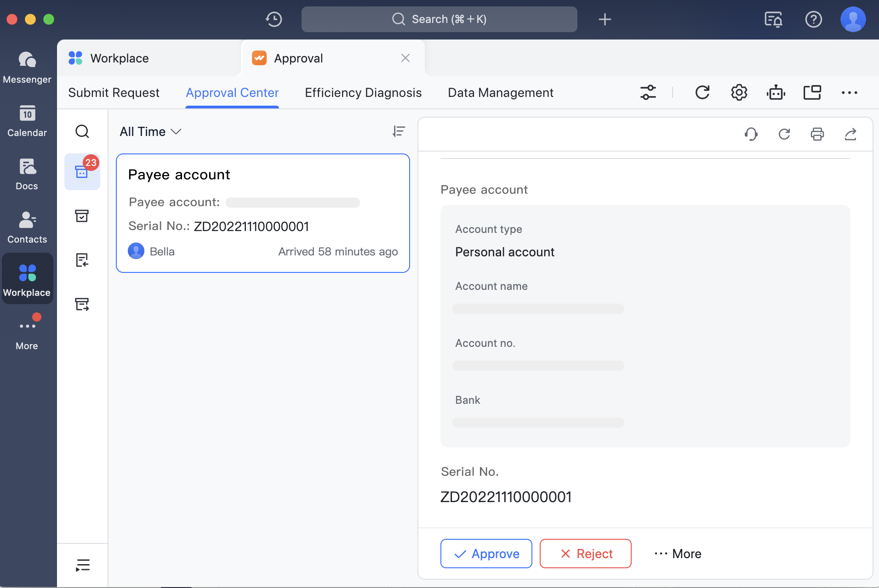The image size is (879, 588).
Task: Click the search bar at the top
Action: (439, 19)
